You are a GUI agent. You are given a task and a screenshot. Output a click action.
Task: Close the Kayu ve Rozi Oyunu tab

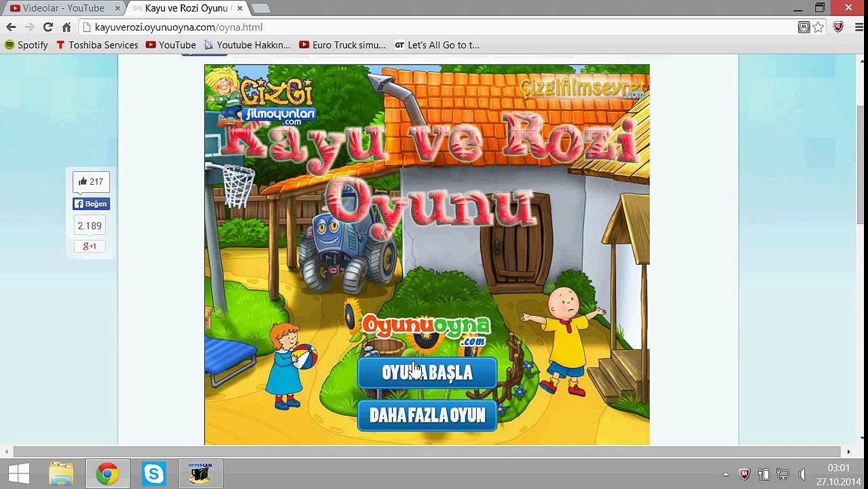click(240, 8)
